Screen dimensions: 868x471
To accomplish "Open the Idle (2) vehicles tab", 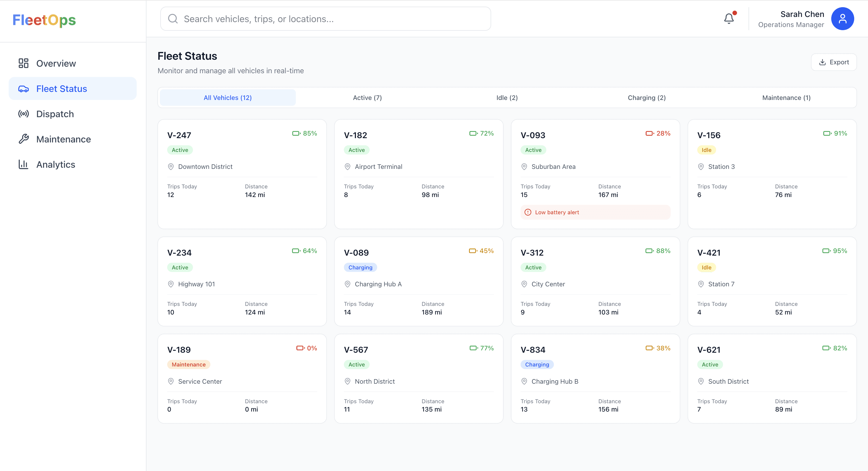I will tap(506, 97).
